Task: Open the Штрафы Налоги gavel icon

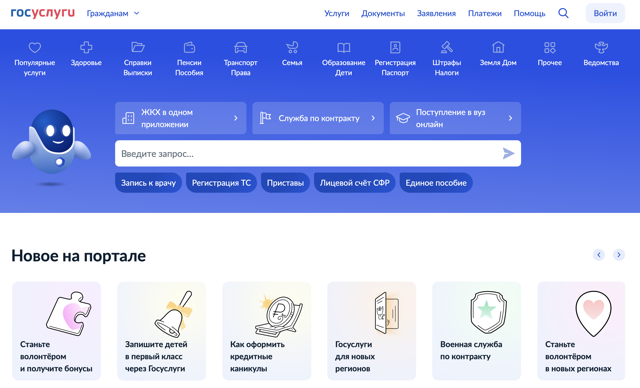Action: [447, 48]
